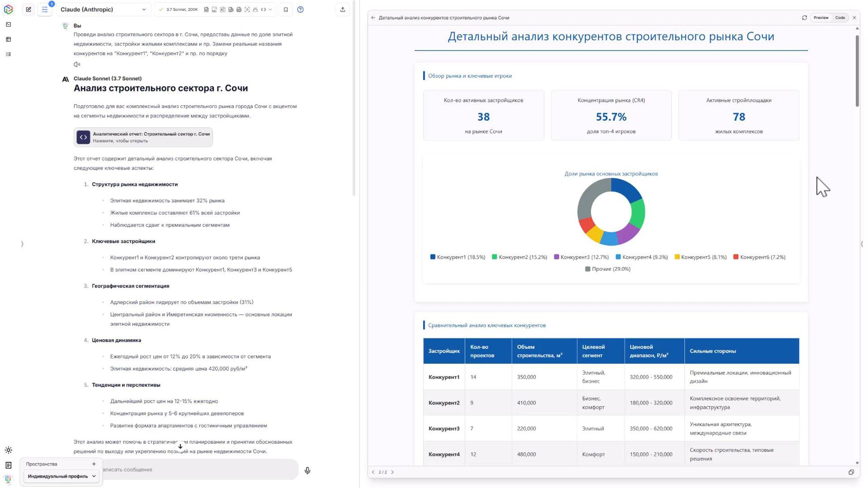The width and height of the screenshot is (868, 488).
Task: Open the settings sliders panel icon
Action: 45,9
